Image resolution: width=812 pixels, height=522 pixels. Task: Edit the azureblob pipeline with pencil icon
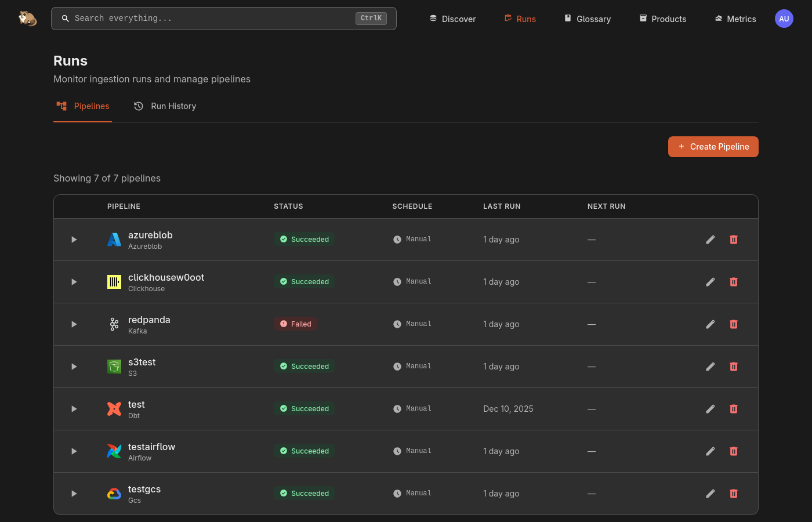point(710,240)
